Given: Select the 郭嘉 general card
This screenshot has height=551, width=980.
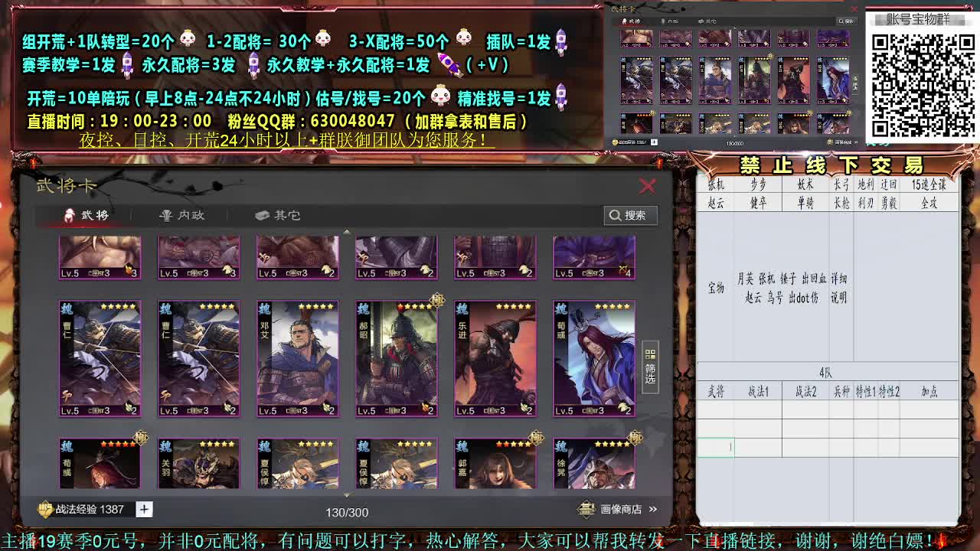Looking at the screenshot, I should tap(495, 463).
